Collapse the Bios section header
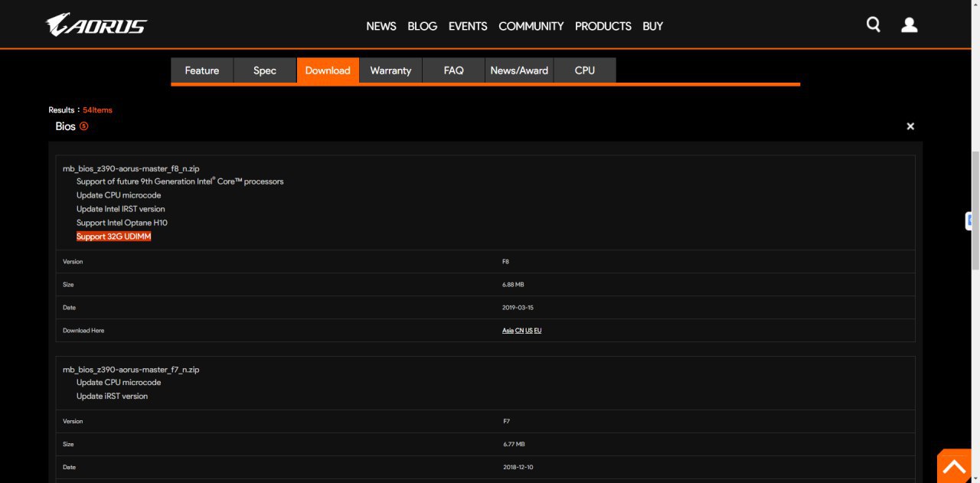Viewport: 980px width, 483px height. [65, 126]
